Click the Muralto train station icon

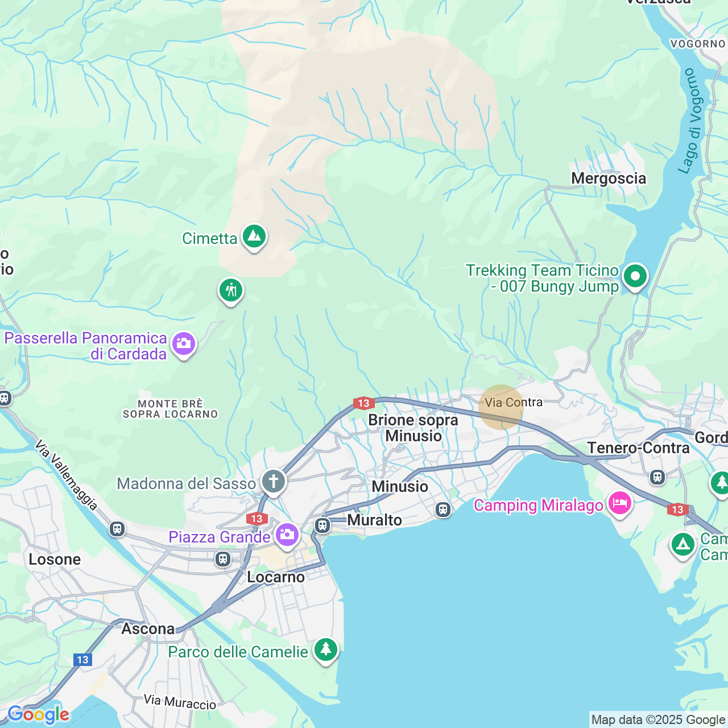pyautogui.click(x=322, y=526)
